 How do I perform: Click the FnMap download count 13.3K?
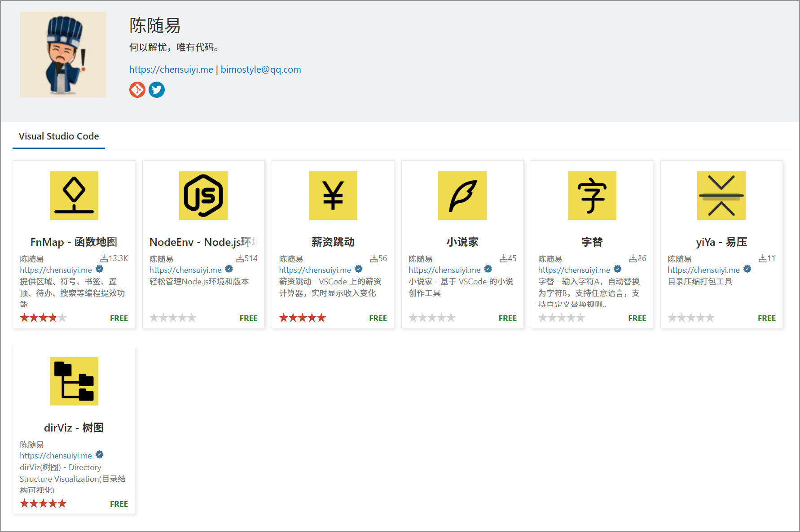tap(114, 258)
